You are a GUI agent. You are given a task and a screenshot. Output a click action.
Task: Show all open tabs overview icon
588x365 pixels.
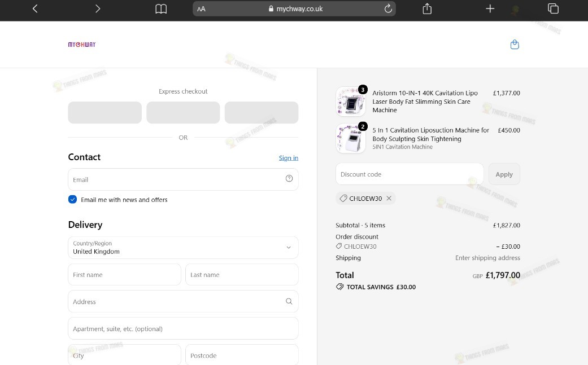coord(553,8)
